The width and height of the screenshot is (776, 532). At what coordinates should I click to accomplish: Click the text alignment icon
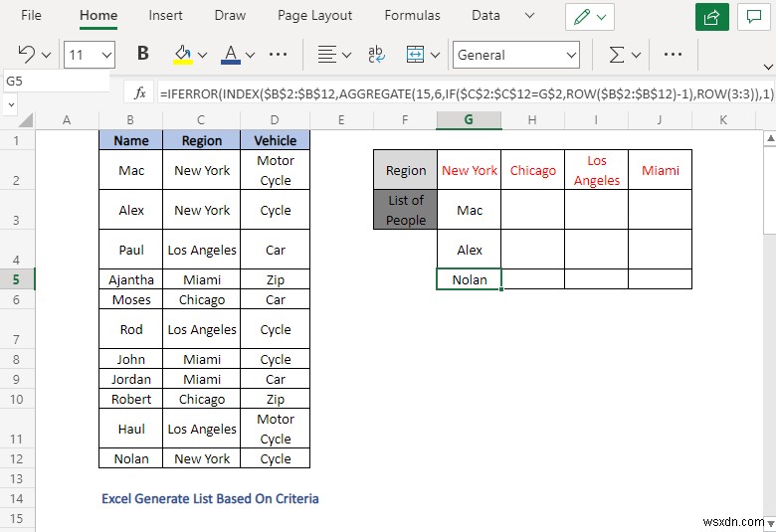tap(326, 55)
